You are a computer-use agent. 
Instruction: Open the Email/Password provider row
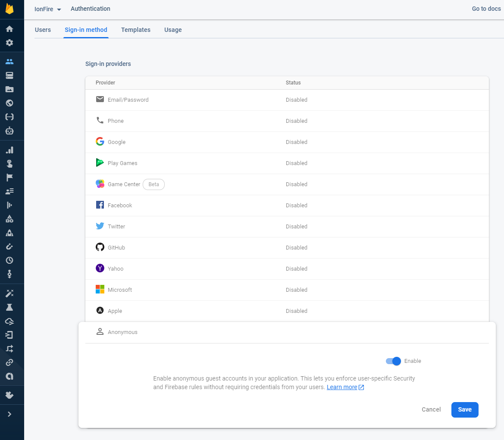tap(287, 100)
